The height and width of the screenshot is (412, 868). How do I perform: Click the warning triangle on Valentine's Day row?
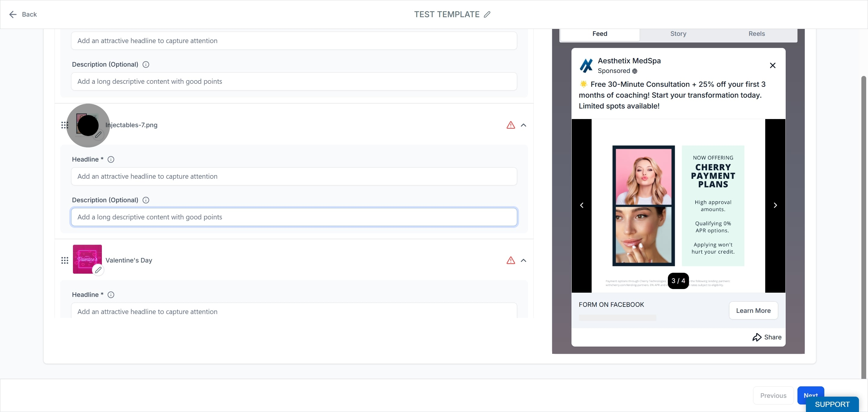coord(511,260)
